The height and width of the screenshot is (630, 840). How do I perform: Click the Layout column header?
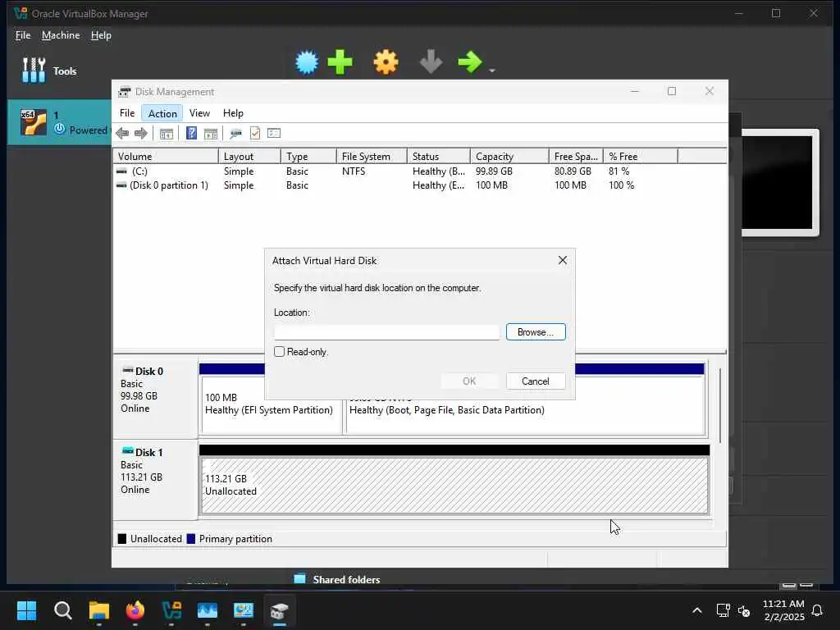(x=249, y=157)
